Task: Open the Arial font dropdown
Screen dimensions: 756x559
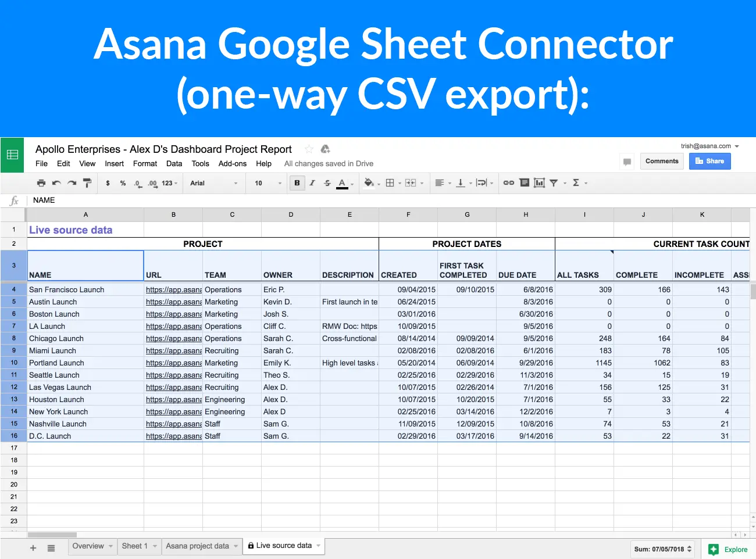Action: click(213, 183)
